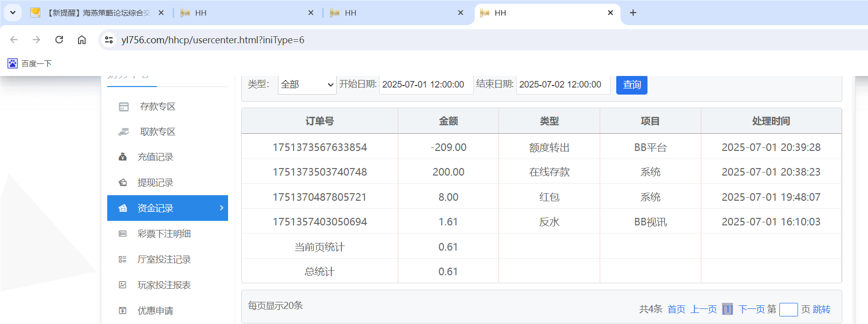Image resolution: width=868 pixels, height=324 pixels.
Task: Click the 取款专区 sidebar icon
Action: (x=123, y=132)
